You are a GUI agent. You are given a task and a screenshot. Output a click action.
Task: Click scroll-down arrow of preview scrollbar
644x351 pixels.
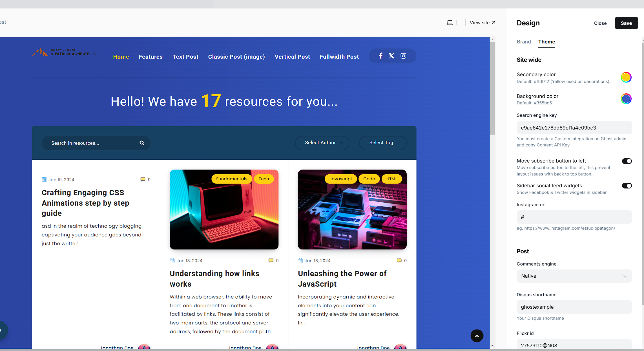[492, 346]
